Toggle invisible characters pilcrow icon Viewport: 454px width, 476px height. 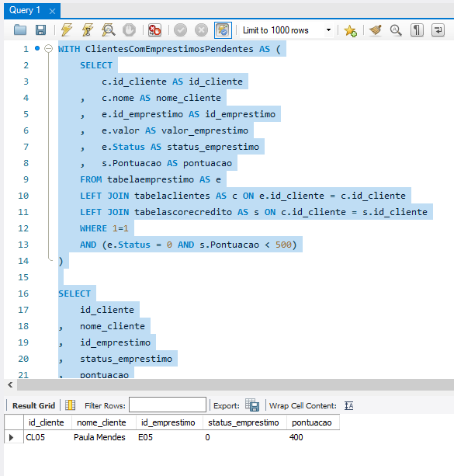pyautogui.click(x=417, y=30)
